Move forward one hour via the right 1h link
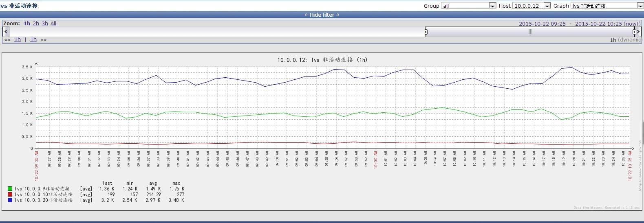This screenshot has height=223, width=644. tap(33, 39)
